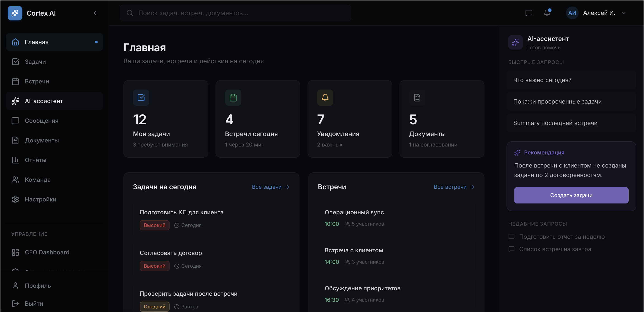The width and height of the screenshot is (644, 312).
Task: Focus the Поиск задач search field
Action: [x=235, y=13]
